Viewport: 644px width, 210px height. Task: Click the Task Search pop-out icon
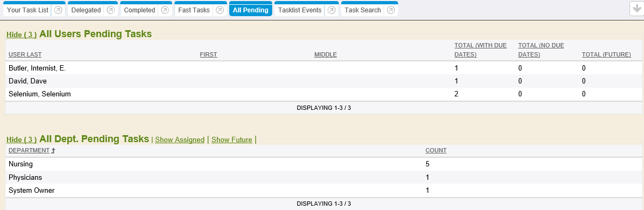click(391, 10)
